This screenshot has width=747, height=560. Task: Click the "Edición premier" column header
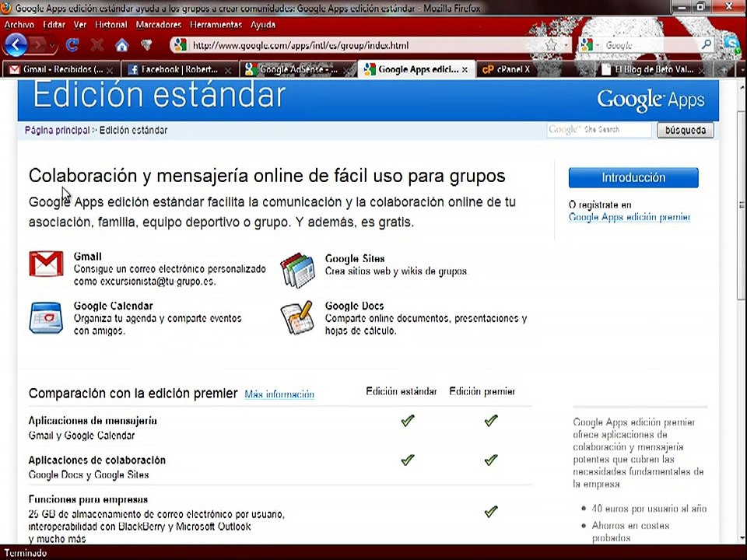pyautogui.click(x=482, y=391)
